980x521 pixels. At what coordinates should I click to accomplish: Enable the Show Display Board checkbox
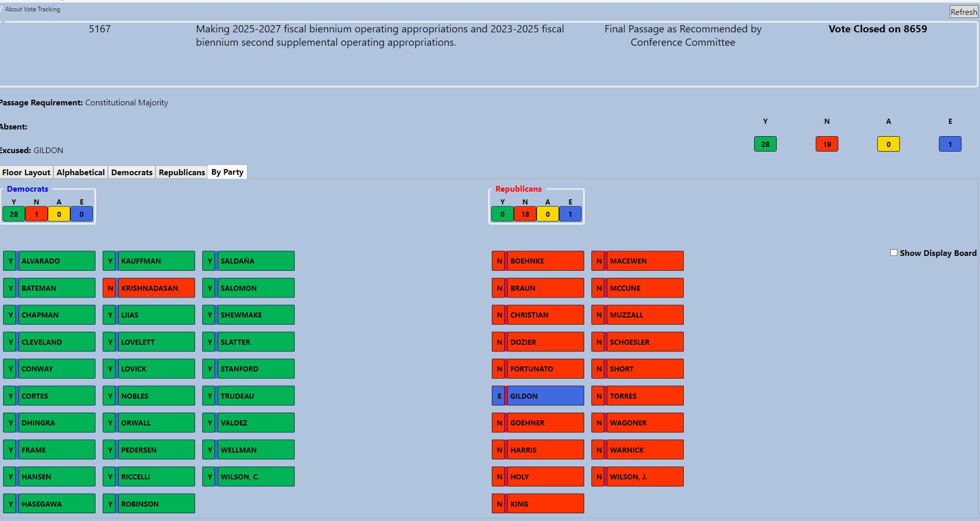893,253
